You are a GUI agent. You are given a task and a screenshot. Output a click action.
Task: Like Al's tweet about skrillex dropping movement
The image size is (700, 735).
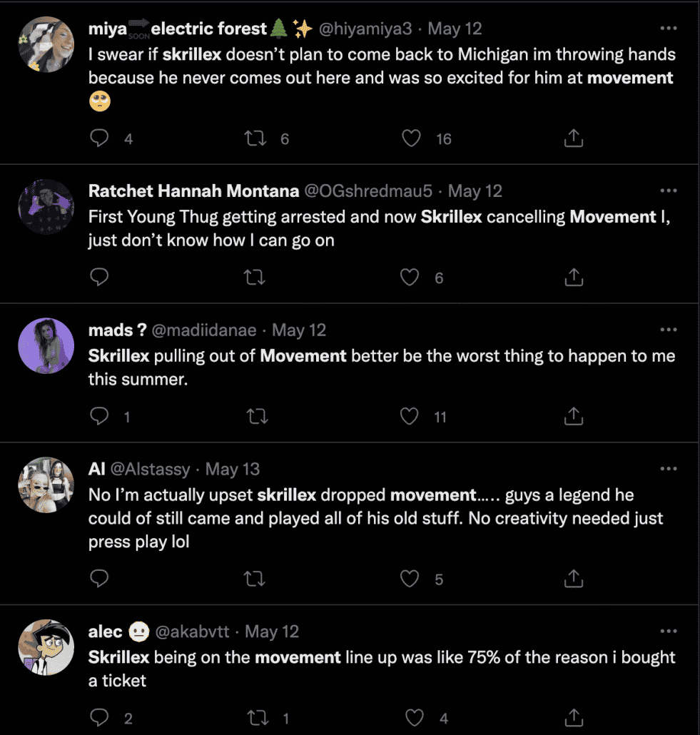click(x=410, y=578)
